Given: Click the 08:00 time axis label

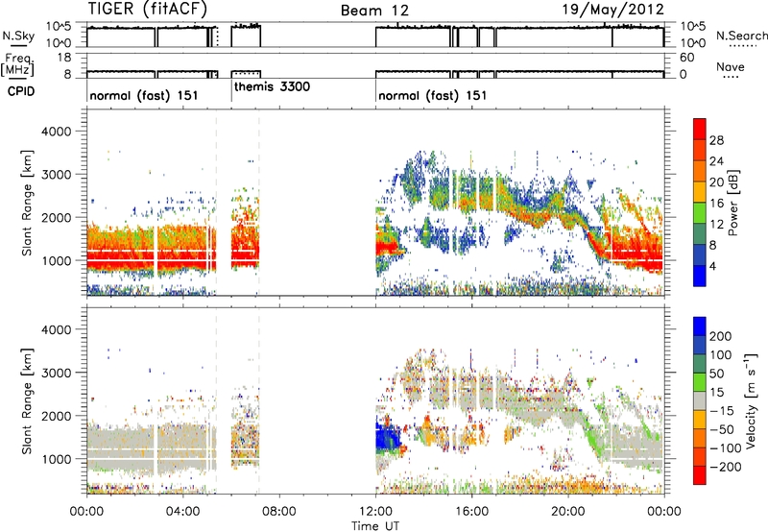Looking at the screenshot, I should click(278, 512).
